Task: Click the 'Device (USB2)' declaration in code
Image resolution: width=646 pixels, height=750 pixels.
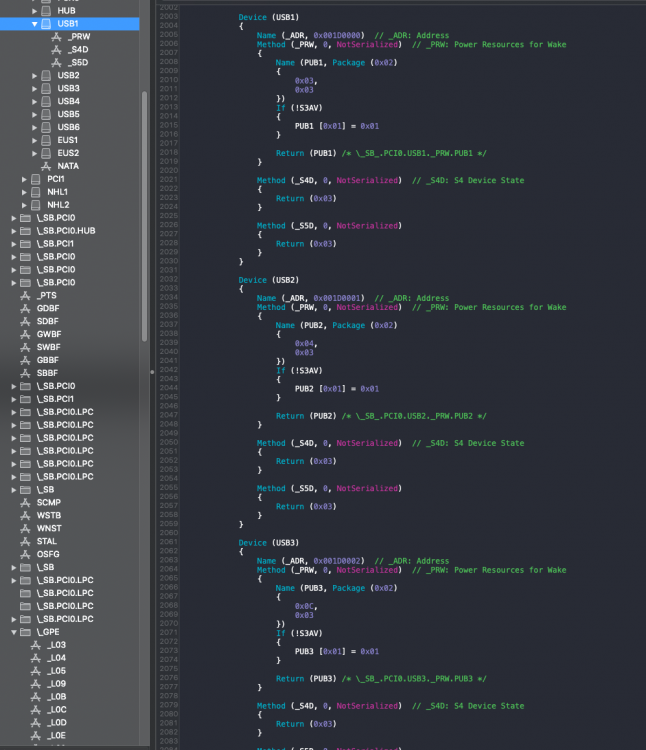Action: 269,280
